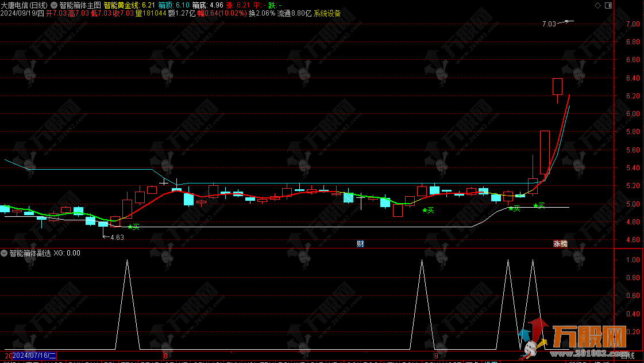This screenshot has height=363, width=644.
Task: Click the month 8 marker on the time axis
Action: point(165,356)
